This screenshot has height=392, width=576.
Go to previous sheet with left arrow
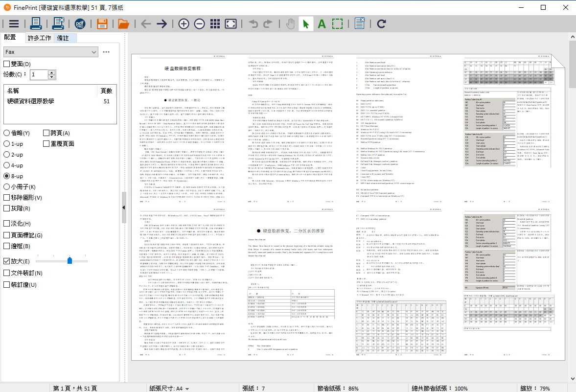pyautogui.click(x=146, y=24)
